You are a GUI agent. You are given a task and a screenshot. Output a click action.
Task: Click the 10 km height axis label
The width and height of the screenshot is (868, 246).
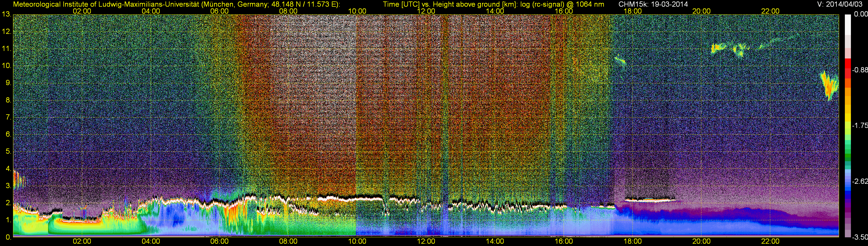point(6,66)
